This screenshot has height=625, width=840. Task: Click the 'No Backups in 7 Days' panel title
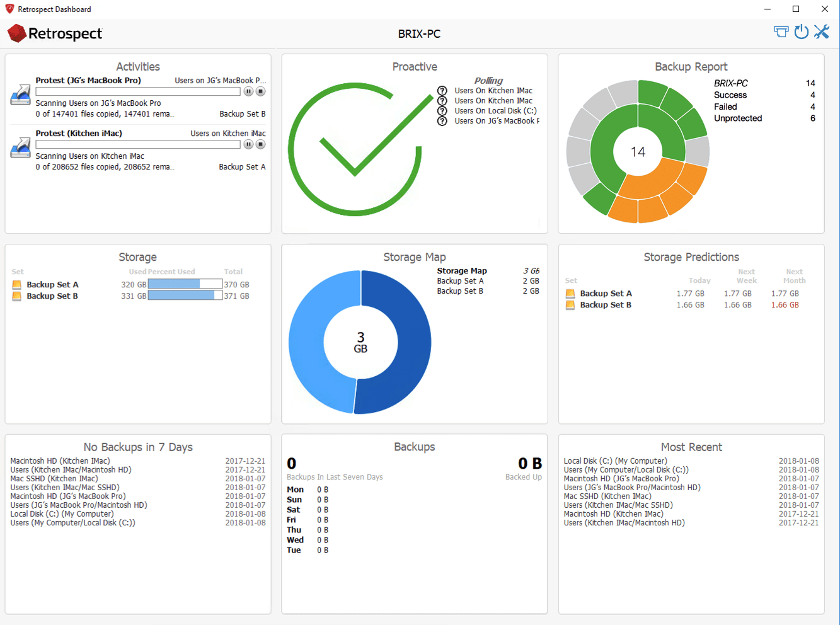tap(138, 447)
